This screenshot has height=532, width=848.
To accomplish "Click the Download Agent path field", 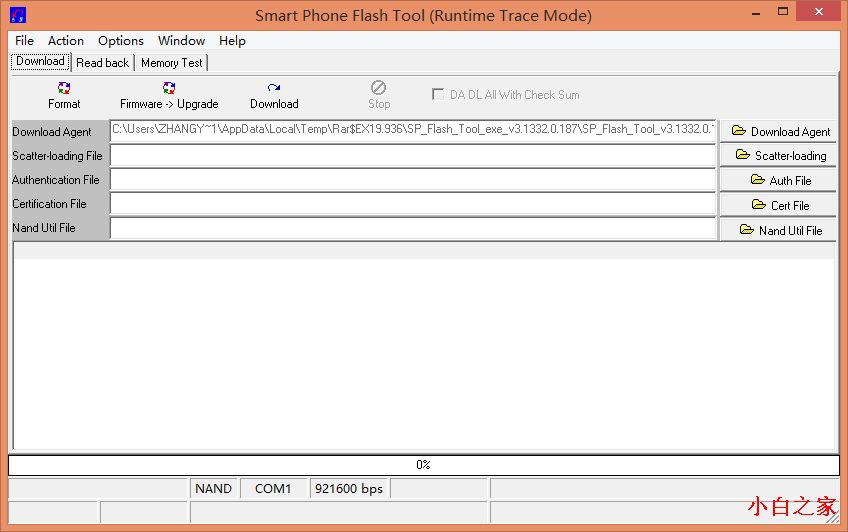I will tap(413, 131).
